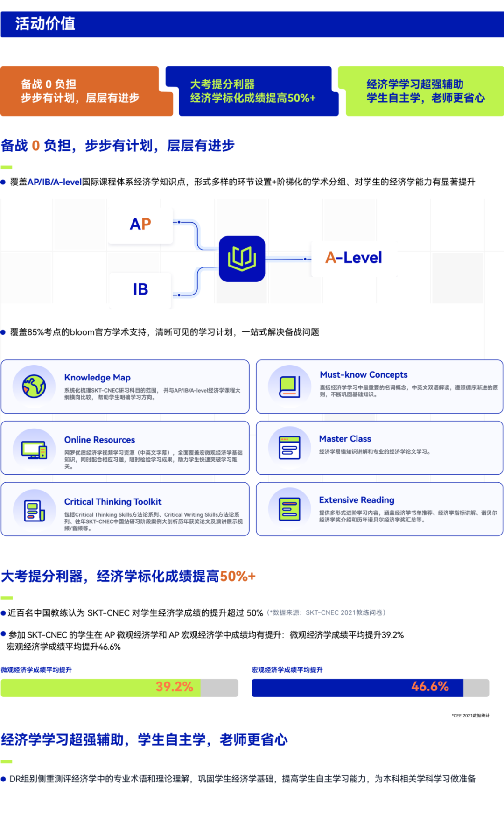Click the Extensive Reading description text
Viewport: 504px width, 823px height.
[x=408, y=516]
